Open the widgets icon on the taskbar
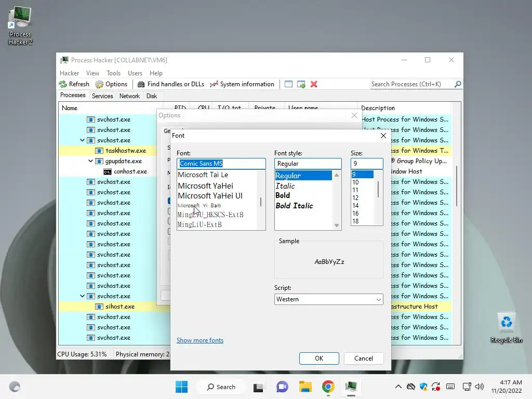Image resolution: width=532 pixels, height=399 pixels. point(15,387)
